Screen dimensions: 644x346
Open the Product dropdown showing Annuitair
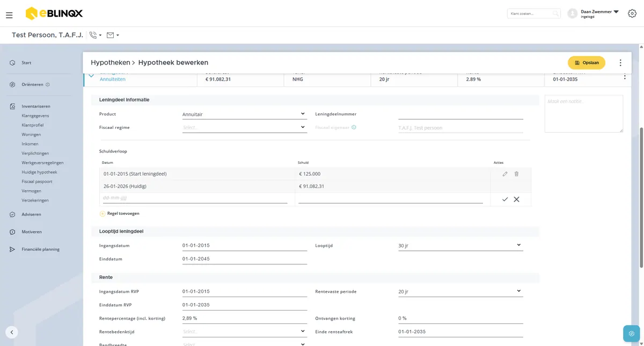tap(244, 114)
